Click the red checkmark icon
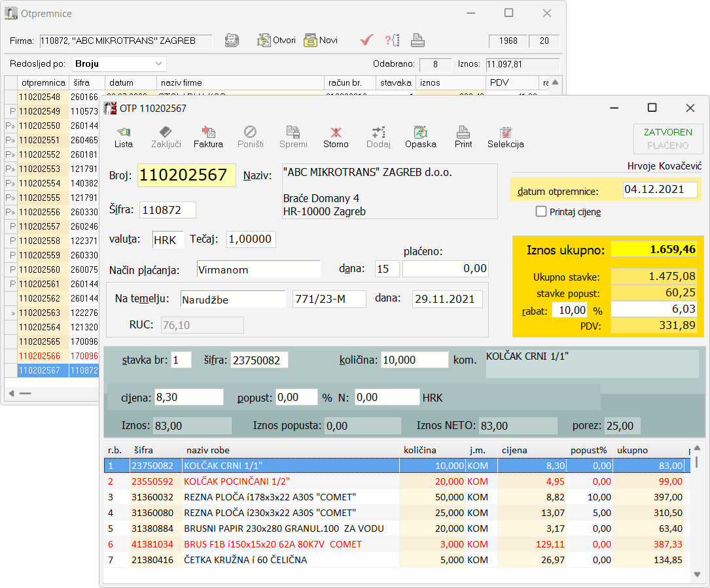Viewport: 710px width, 588px height. coord(366,41)
